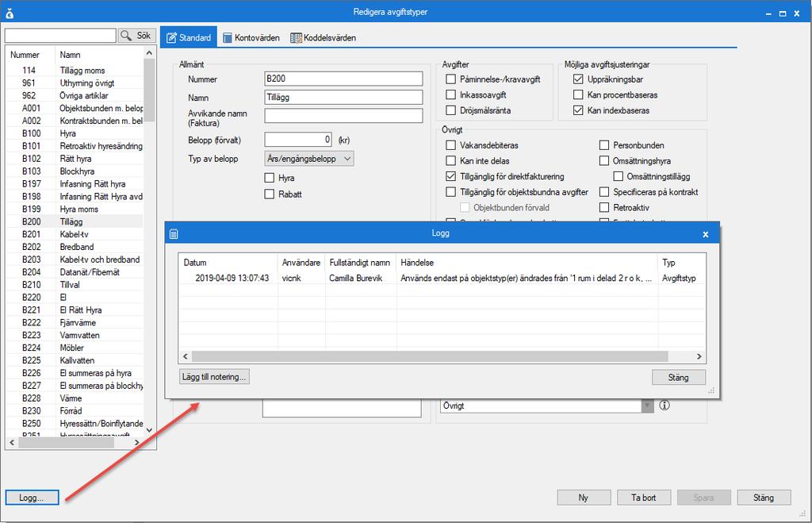Click the Sök button

click(x=137, y=35)
